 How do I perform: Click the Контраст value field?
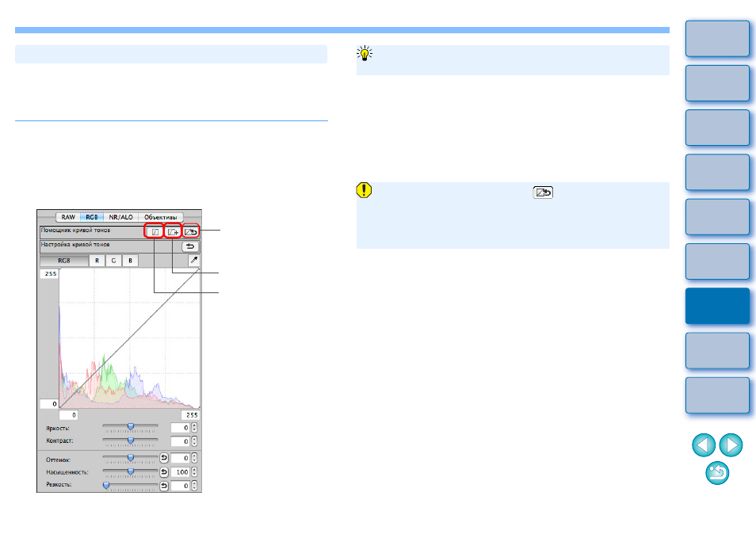click(x=181, y=441)
